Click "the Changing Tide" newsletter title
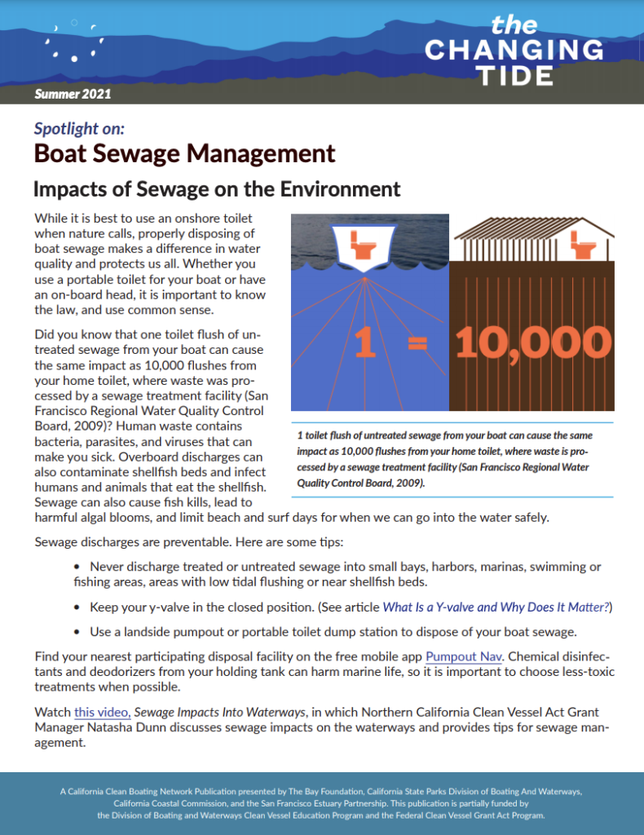Viewport: 644px width, 835px height. [x=513, y=51]
